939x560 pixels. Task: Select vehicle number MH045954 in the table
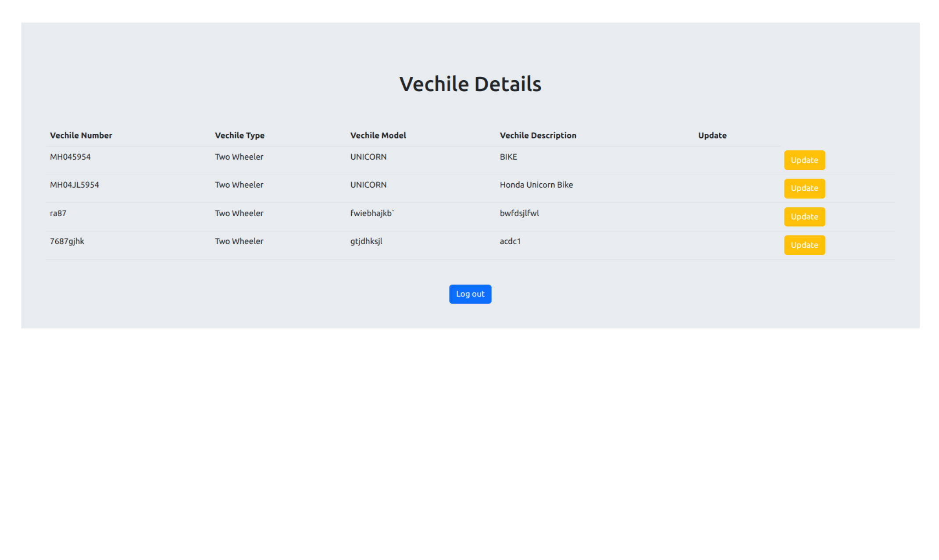tap(70, 157)
